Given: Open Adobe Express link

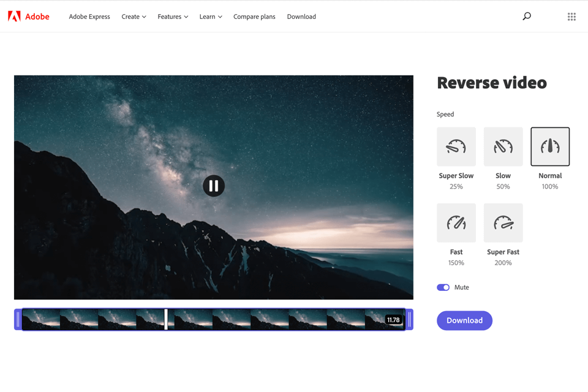Looking at the screenshot, I should pos(89,17).
